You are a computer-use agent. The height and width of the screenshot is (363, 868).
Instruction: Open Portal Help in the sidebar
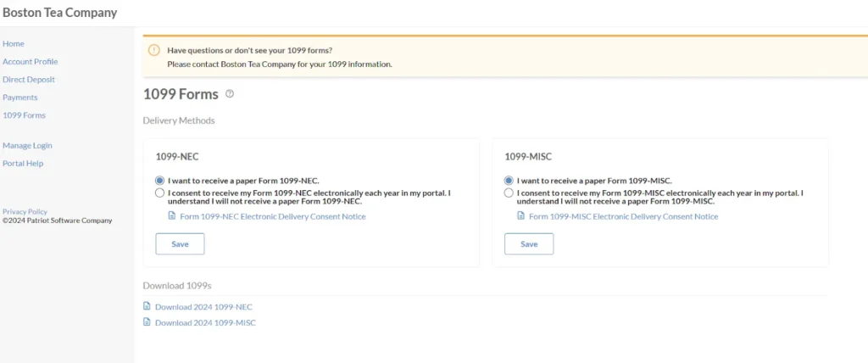pyautogui.click(x=23, y=164)
